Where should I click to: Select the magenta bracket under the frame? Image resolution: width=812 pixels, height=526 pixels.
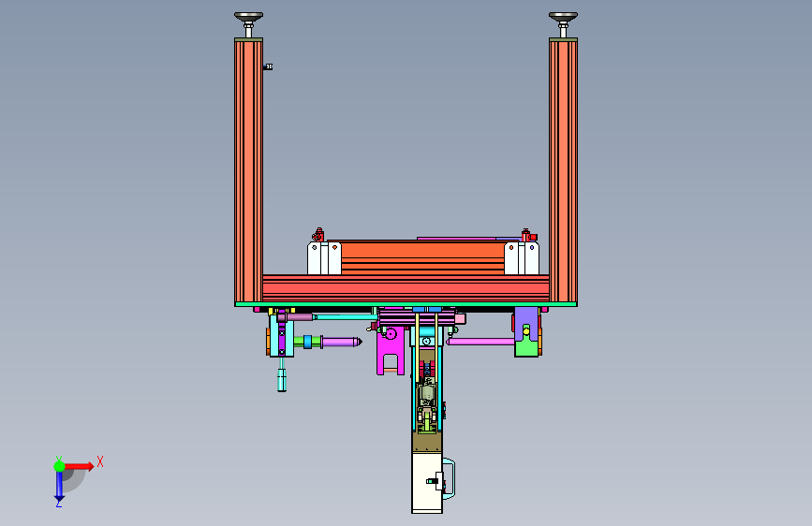(391, 350)
